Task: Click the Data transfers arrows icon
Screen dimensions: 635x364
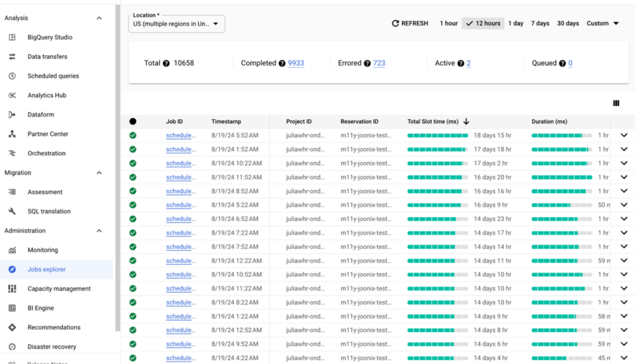Action: [12, 57]
